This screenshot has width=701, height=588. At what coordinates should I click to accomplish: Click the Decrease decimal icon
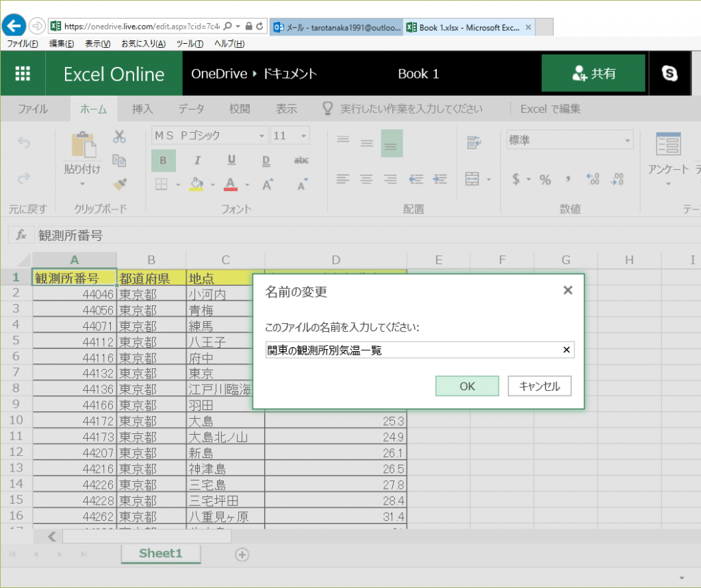coord(617,179)
